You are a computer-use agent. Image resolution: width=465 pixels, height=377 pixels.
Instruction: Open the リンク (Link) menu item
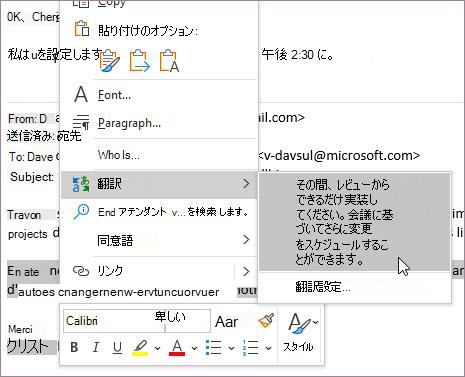[147, 271]
